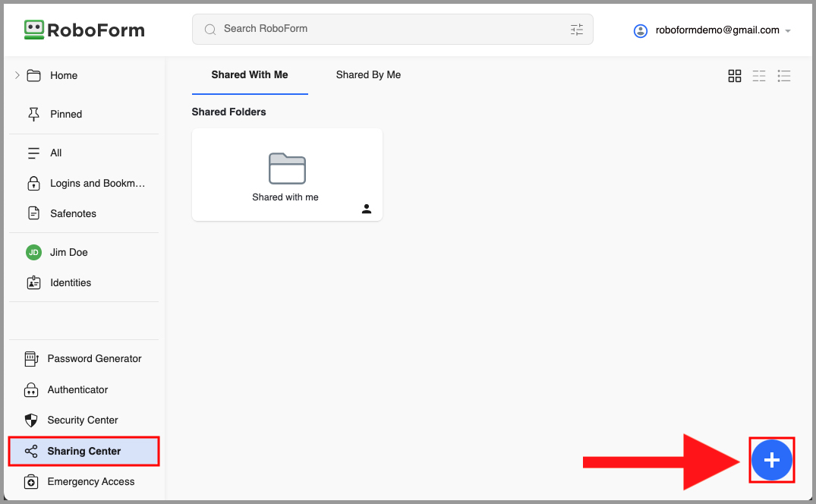Click the Sharing Center share icon
Viewport: 816px width, 504px height.
click(31, 451)
